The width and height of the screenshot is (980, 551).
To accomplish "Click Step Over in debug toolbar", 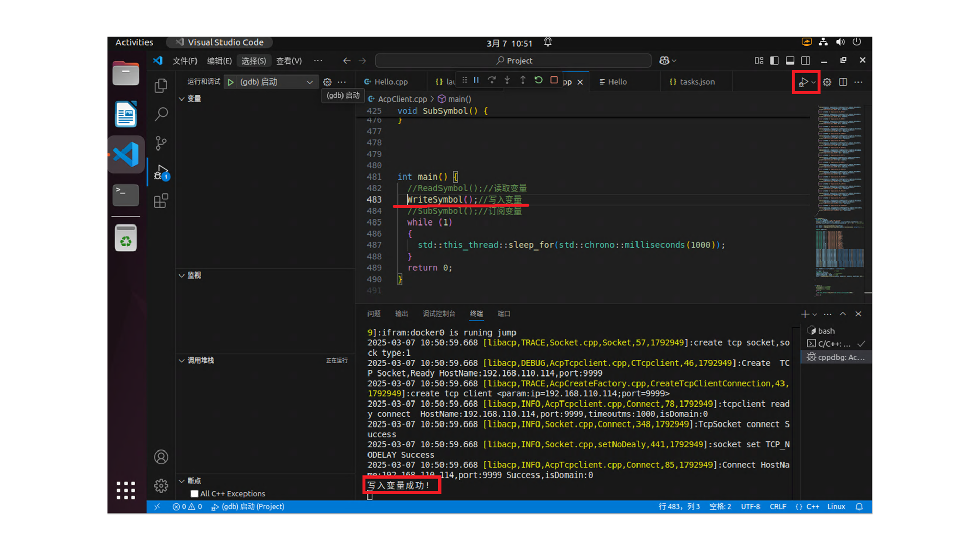I will [492, 80].
